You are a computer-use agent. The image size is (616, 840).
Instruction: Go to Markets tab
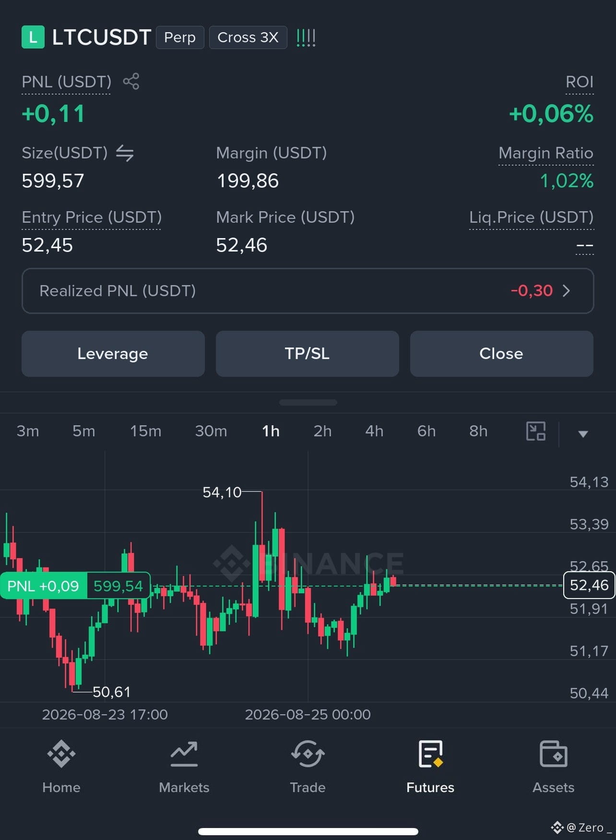point(184,767)
